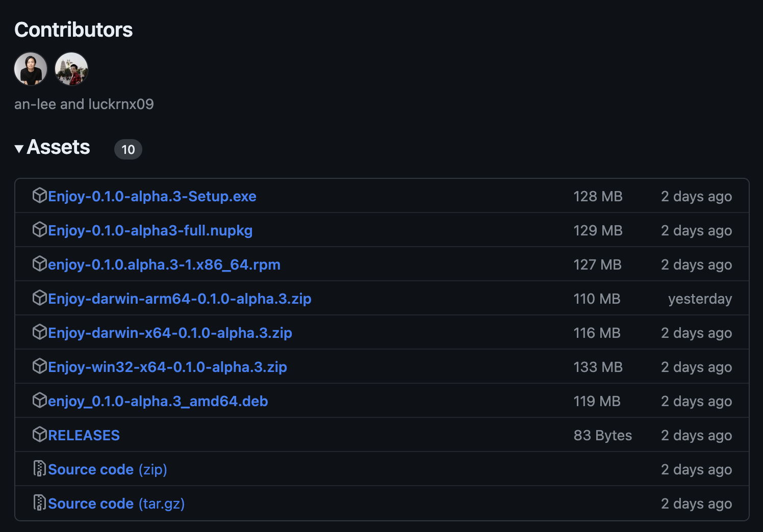
Task: Click package icon beside the win32-x64 zip
Action: point(39,366)
